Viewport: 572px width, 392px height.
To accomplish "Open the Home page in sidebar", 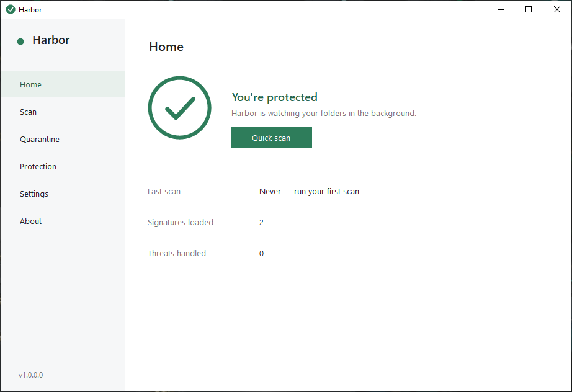I will pyautogui.click(x=63, y=84).
